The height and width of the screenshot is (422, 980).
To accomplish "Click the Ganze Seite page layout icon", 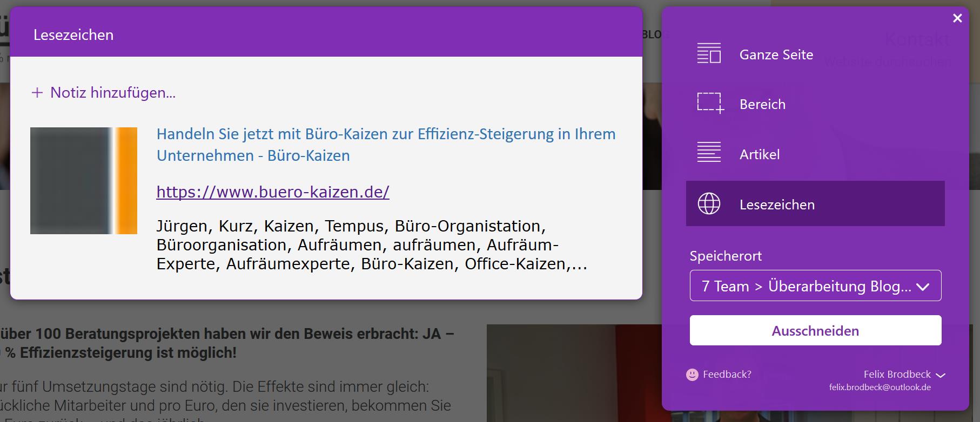I will point(709,53).
